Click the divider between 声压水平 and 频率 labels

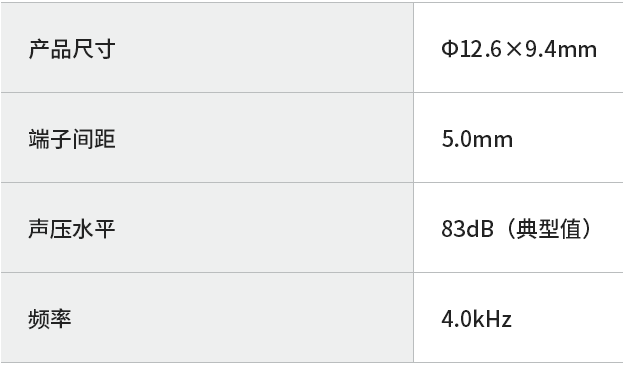pyautogui.click(x=207, y=272)
